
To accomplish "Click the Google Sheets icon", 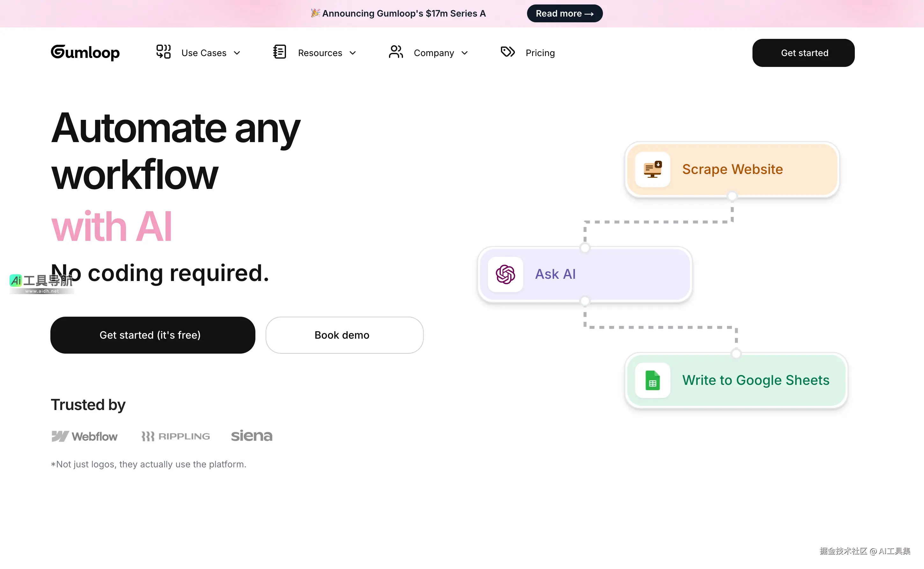I will click(x=653, y=380).
